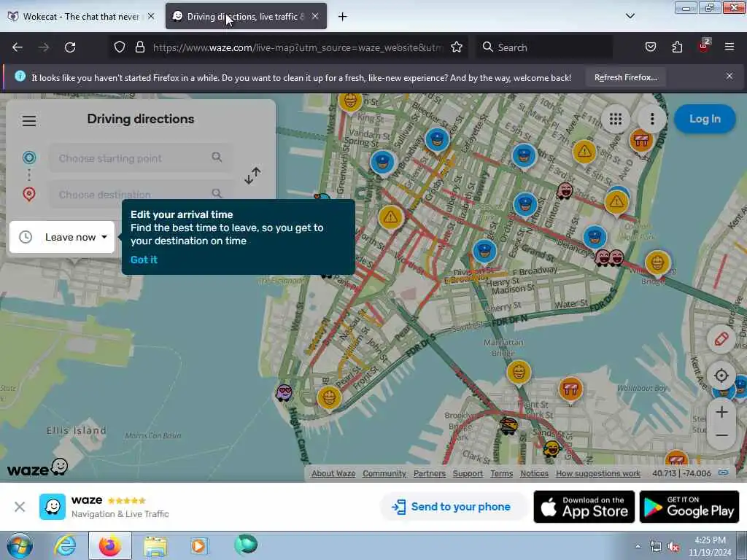747x560 pixels.
Task: Open the Terms link
Action: 502,473
